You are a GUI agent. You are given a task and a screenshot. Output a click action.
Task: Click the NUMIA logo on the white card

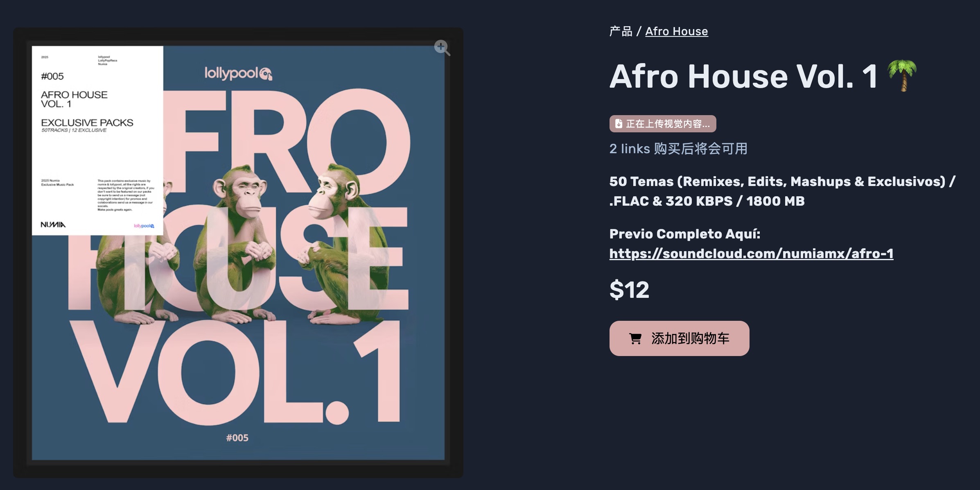click(53, 225)
